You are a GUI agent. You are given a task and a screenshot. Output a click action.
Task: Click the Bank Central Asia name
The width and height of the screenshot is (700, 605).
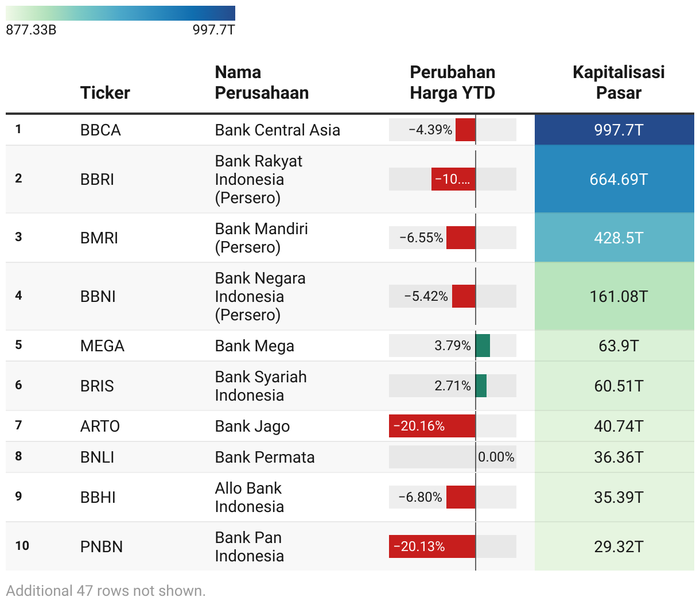278,130
